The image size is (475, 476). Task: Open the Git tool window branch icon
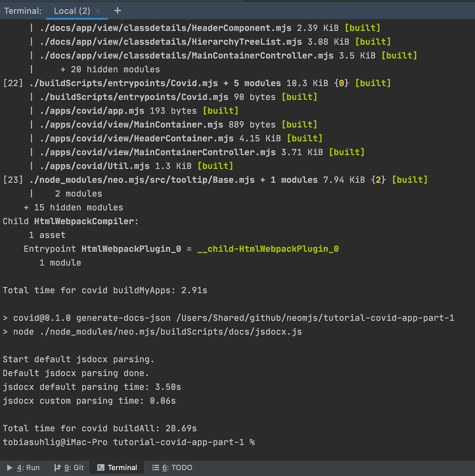click(x=58, y=468)
